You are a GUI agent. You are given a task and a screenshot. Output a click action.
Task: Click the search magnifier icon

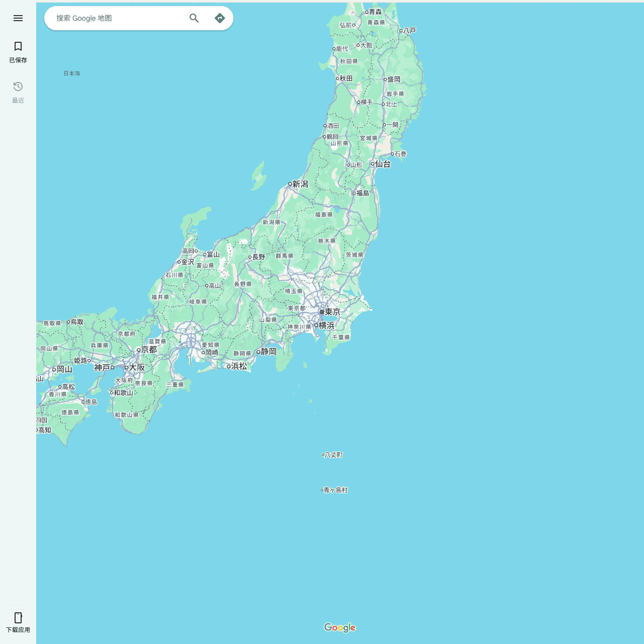click(194, 18)
